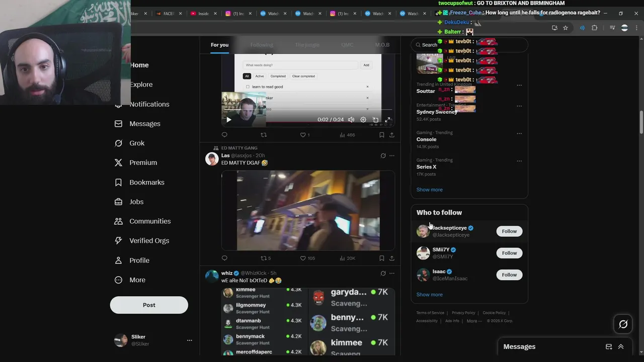
Task: Compose new message from Messages drawer
Action: coord(609,346)
